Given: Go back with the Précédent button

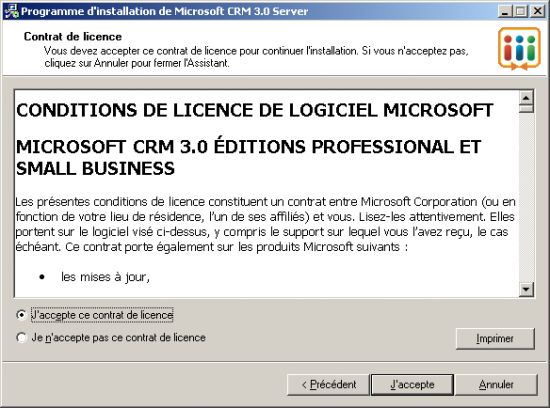Looking at the screenshot, I should [328, 384].
